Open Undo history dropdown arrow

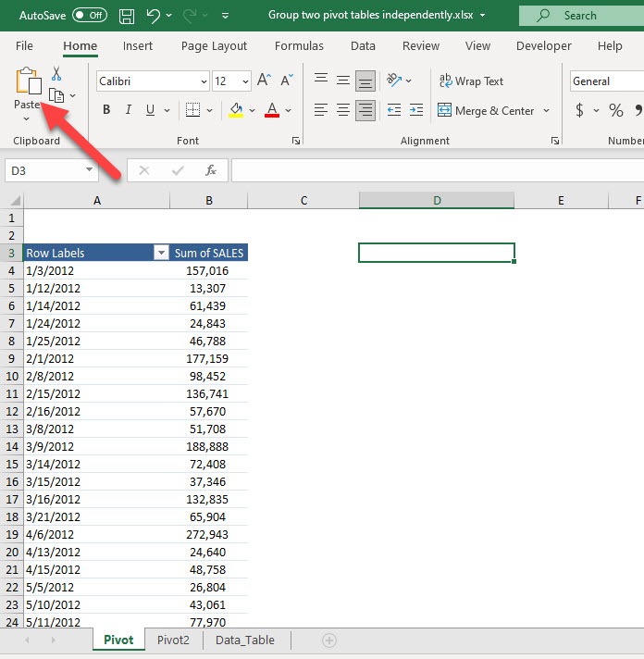pos(169,16)
